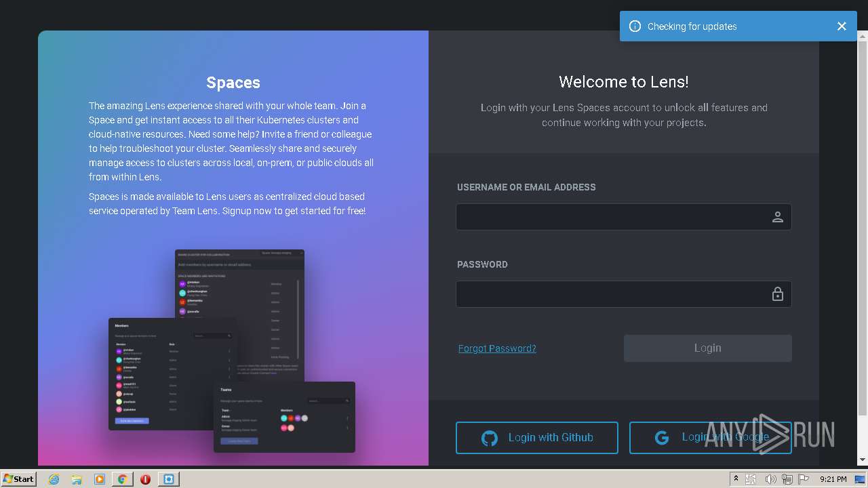Viewport: 868px width, 488px height.
Task: Click the volume speaker tray icon
Action: pyautogui.click(x=770, y=479)
